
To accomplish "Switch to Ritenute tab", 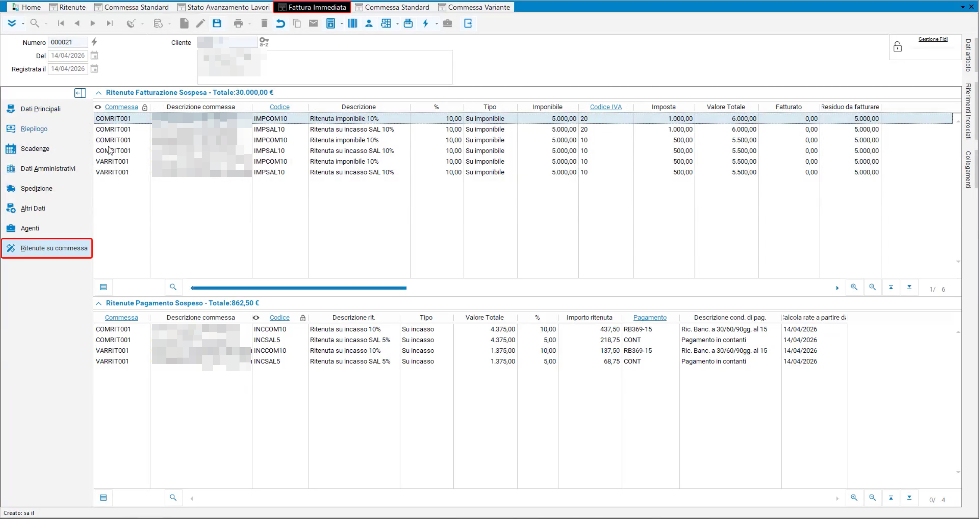I will [x=68, y=7].
